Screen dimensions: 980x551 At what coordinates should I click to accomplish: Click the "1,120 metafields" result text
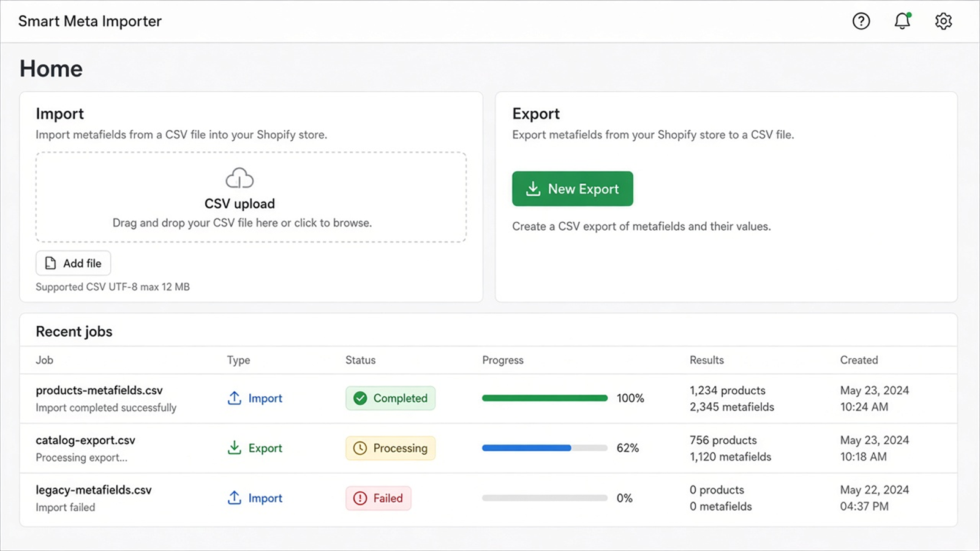click(731, 457)
